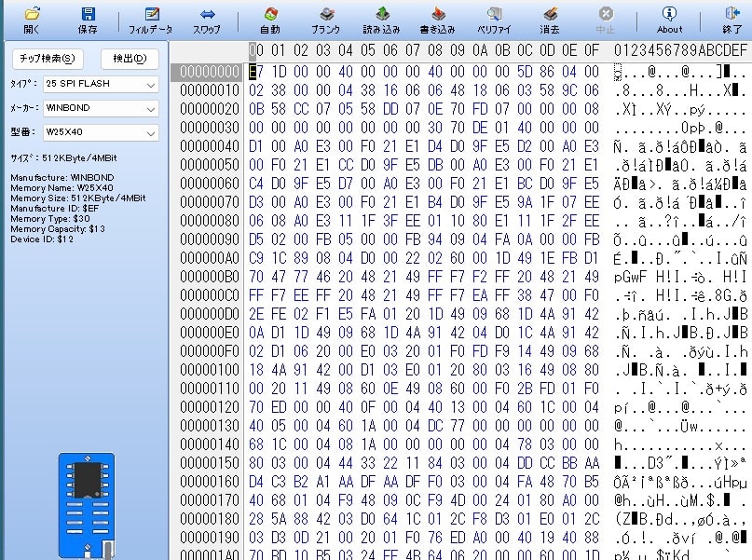Select address row 00000010
This screenshot has height=560, width=752.
209,90
